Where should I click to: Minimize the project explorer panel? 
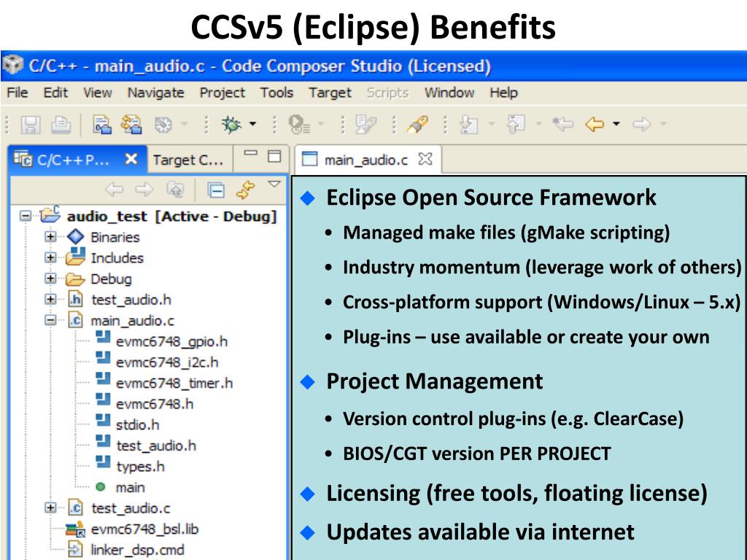pos(251,153)
